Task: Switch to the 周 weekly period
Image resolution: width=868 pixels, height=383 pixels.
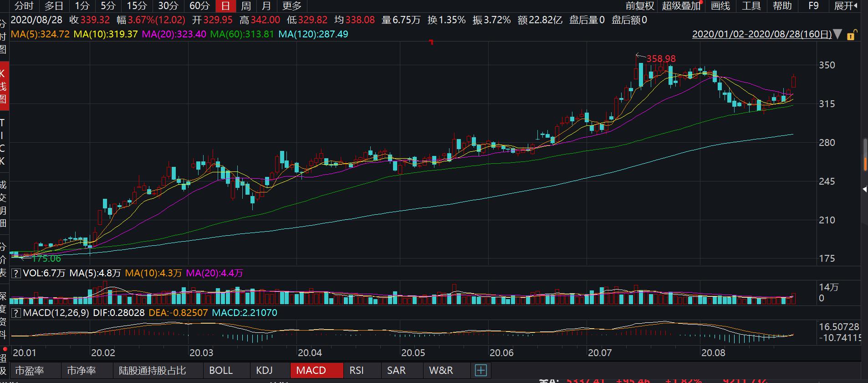Action: point(246,6)
